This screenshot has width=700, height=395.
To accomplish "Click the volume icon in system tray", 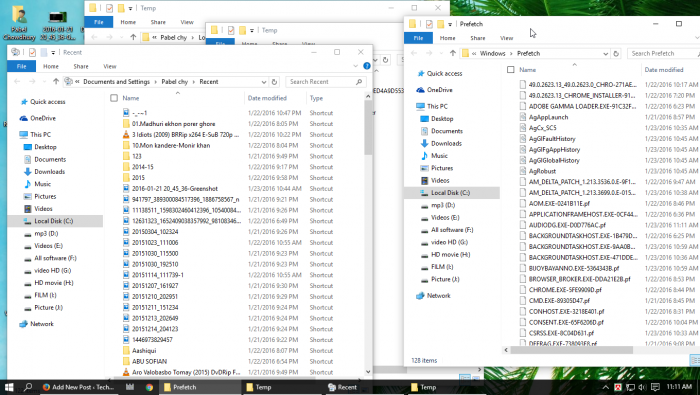I will 642,387.
